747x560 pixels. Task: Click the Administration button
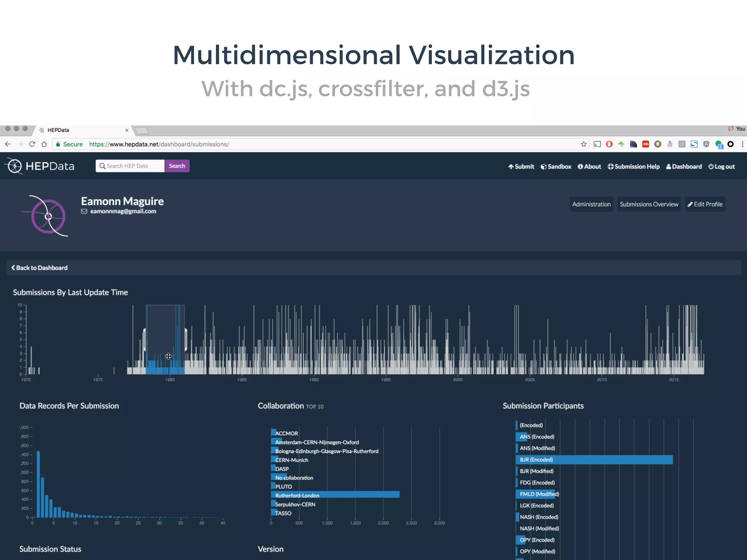591,204
